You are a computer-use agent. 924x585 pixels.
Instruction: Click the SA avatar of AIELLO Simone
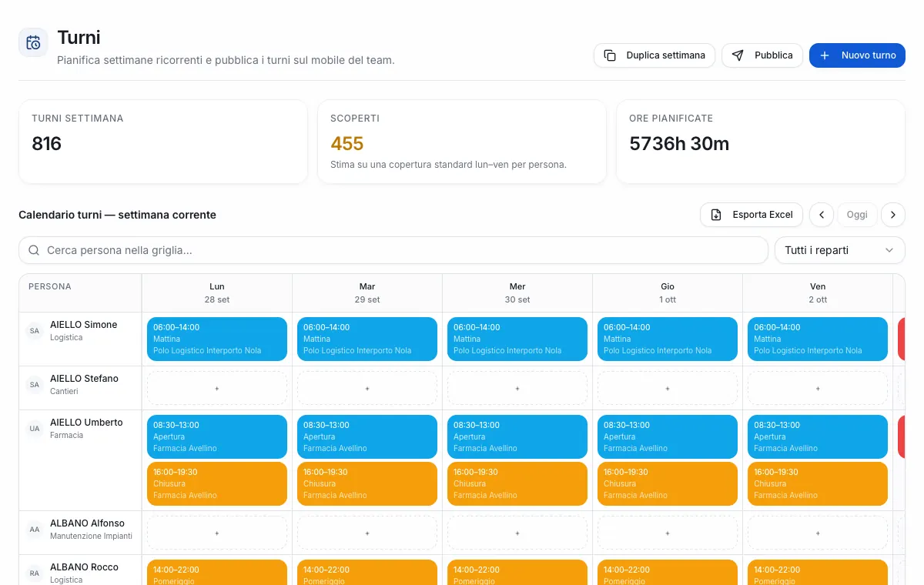click(35, 331)
